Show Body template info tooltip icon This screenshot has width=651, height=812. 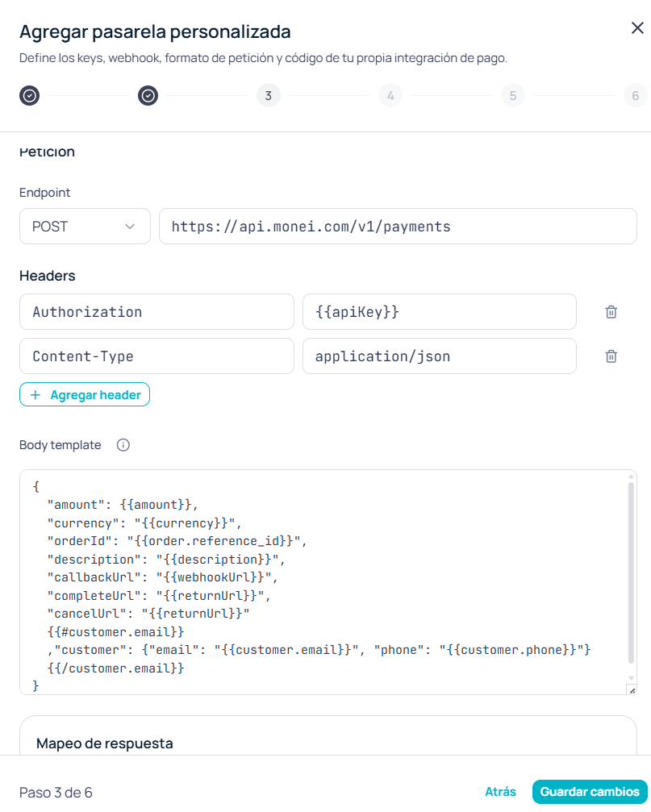(123, 445)
